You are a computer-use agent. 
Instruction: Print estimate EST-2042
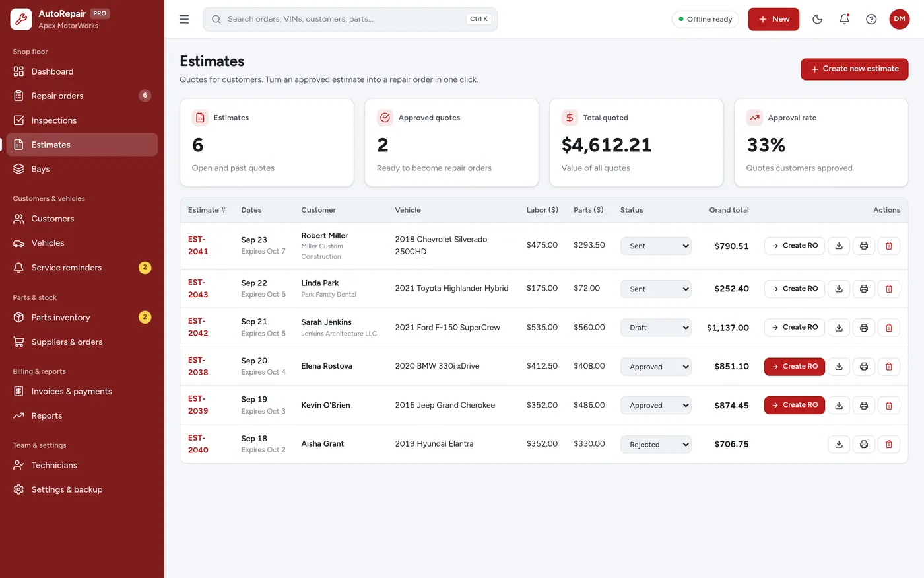click(864, 328)
